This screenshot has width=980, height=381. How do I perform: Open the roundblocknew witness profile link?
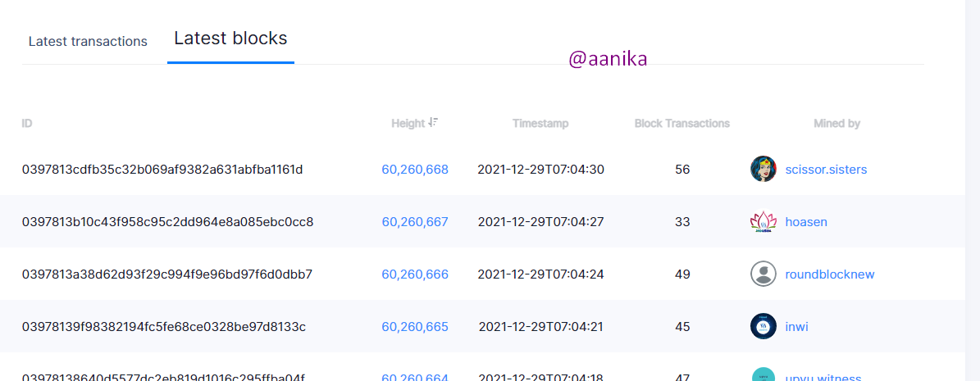[x=829, y=274]
